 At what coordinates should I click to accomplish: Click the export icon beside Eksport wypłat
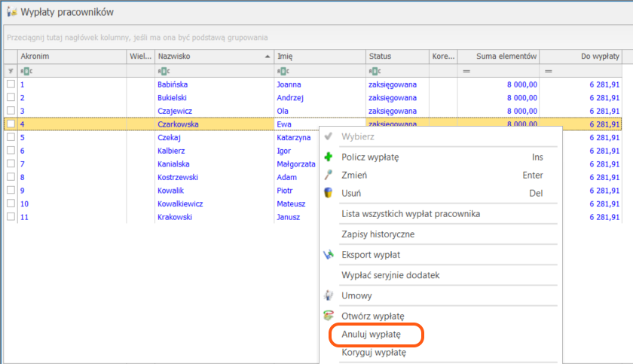(329, 255)
